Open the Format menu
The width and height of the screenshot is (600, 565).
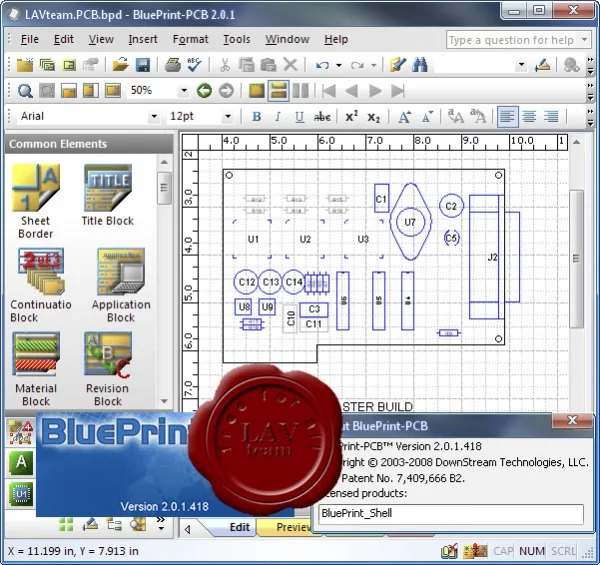(191, 39)
